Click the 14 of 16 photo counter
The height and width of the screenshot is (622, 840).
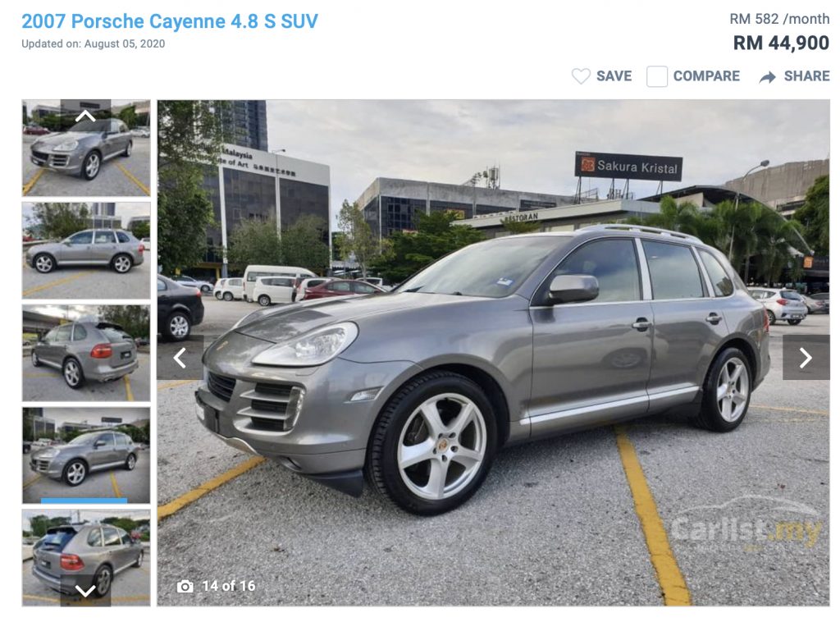click(229, 586)
